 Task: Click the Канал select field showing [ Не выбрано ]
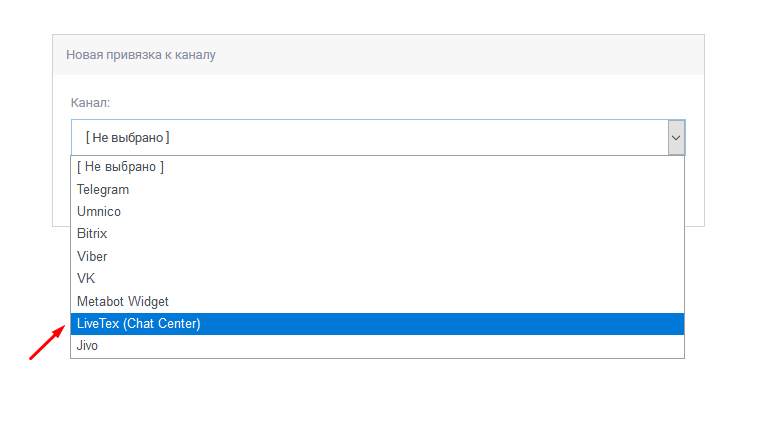pos(378,137)
